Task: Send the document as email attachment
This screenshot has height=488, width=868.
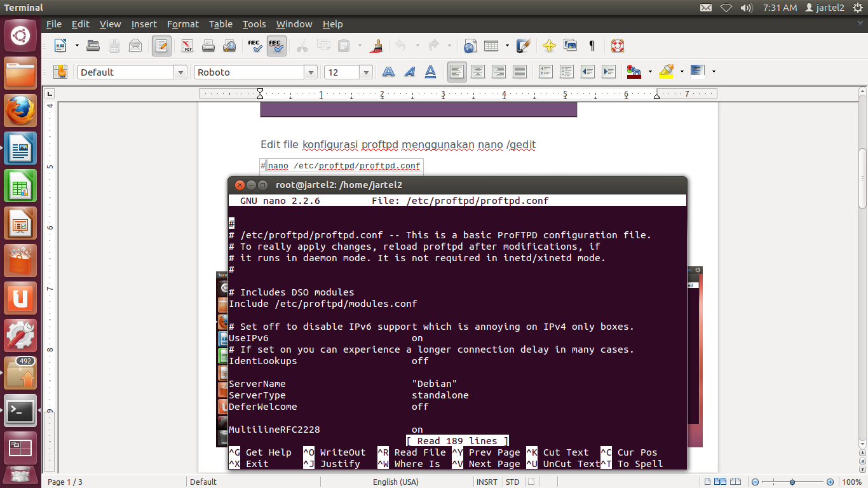Action: [135, 46]
